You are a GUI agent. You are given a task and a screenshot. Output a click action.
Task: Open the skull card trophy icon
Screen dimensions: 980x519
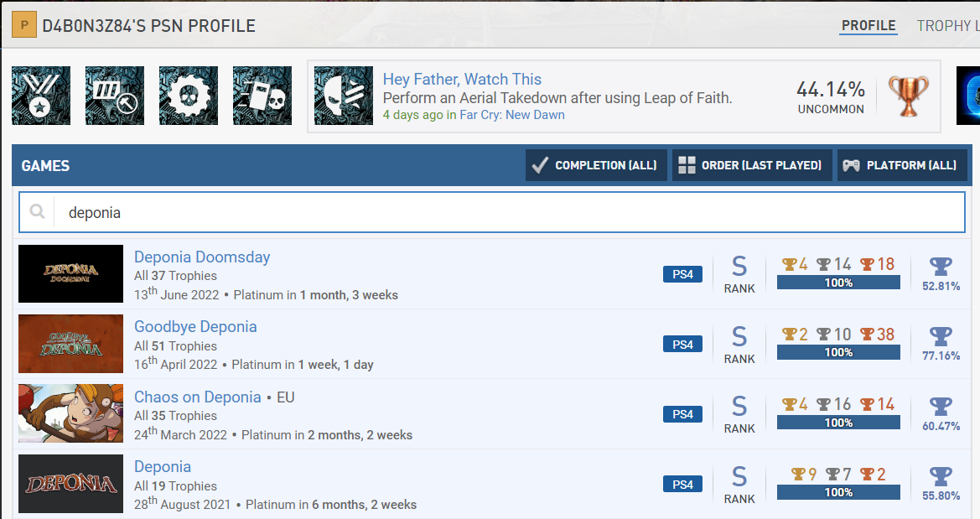click(x=262, y=96)
